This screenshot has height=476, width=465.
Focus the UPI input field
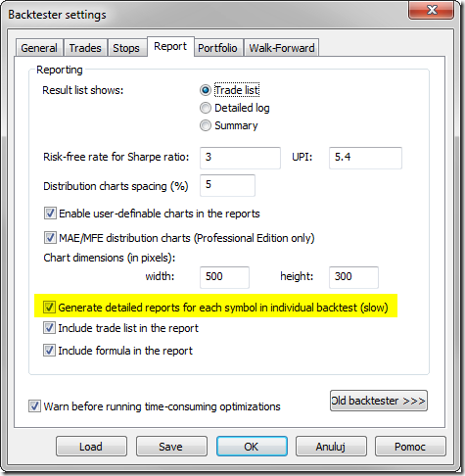pos(365,158)
